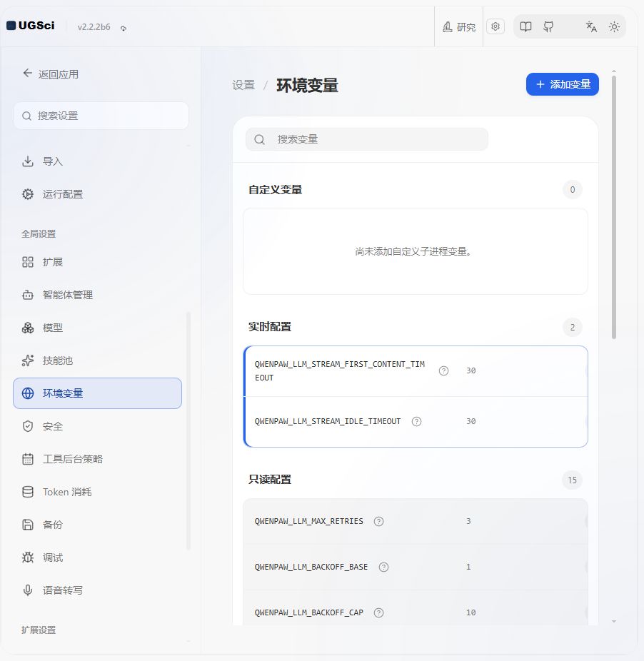Open the 调试 settings page

[x=97, y=557]
